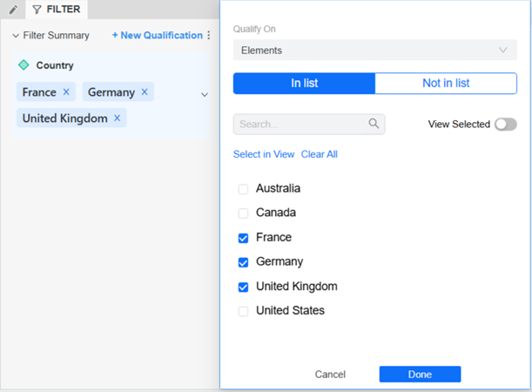Expand the Country filter chevron
This screenshot has height=392, width=532.
[205, 94]
